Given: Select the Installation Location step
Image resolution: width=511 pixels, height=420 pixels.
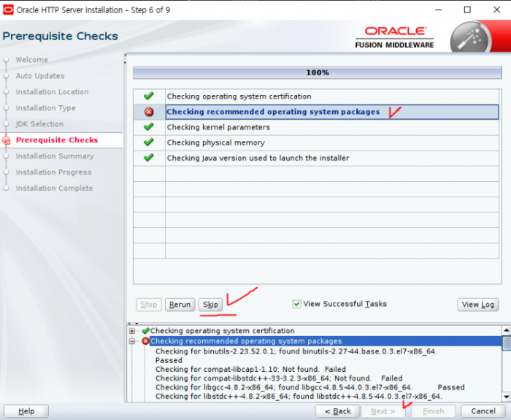Looking at the screenshot, I should point(52,91).
